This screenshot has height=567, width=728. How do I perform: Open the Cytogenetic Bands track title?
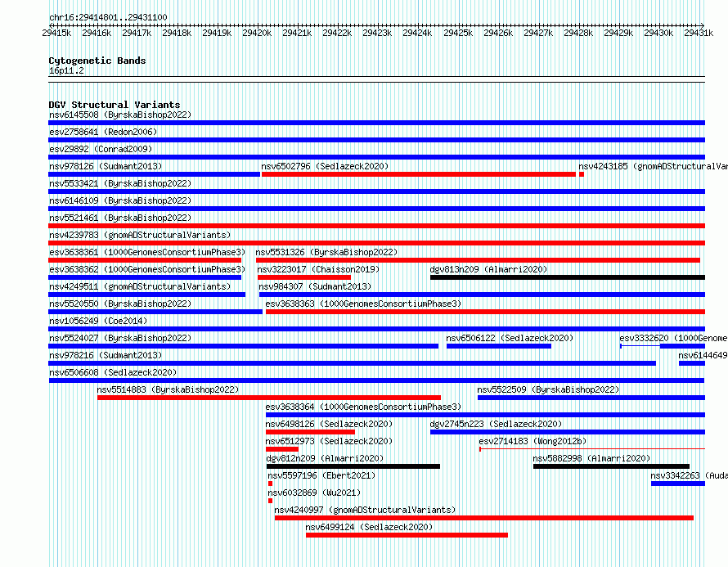[97, 61]
